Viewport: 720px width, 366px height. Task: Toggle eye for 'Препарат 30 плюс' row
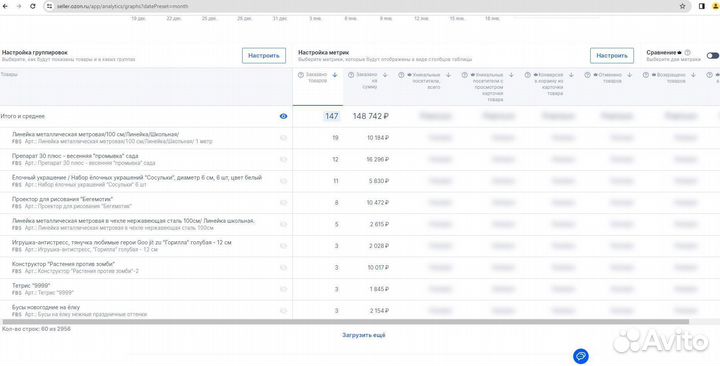point(283,159)
